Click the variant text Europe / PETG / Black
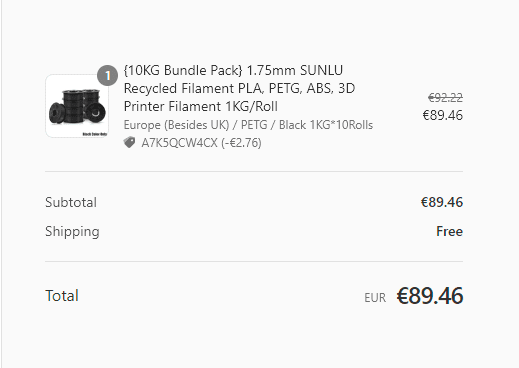 pos(248,125)
